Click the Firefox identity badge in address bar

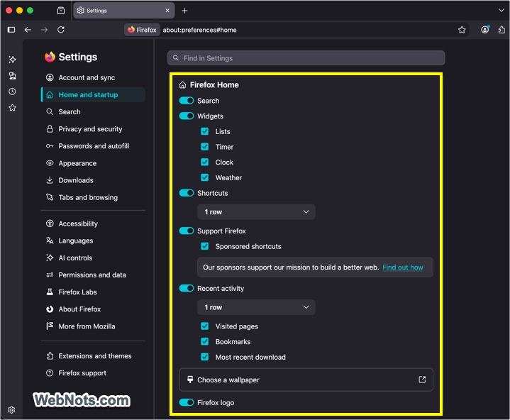(x=142, y=30)
